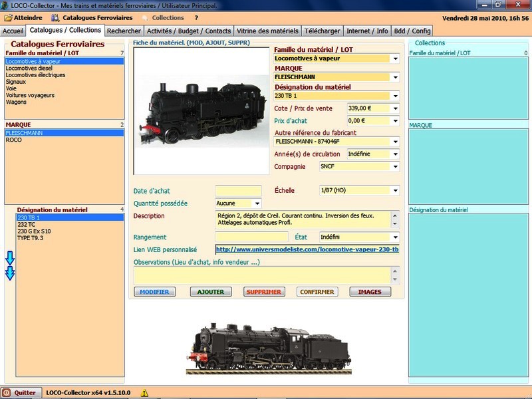532x399 pixels.
Task: Select 230 G Ex S10 in list
Action: [70, 231]
